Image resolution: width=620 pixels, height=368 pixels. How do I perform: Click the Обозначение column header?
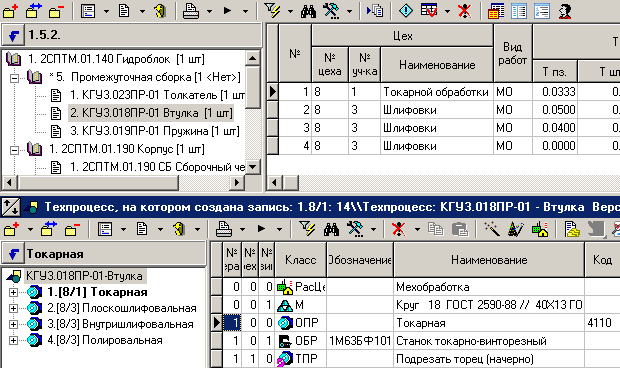click(360, 260)
